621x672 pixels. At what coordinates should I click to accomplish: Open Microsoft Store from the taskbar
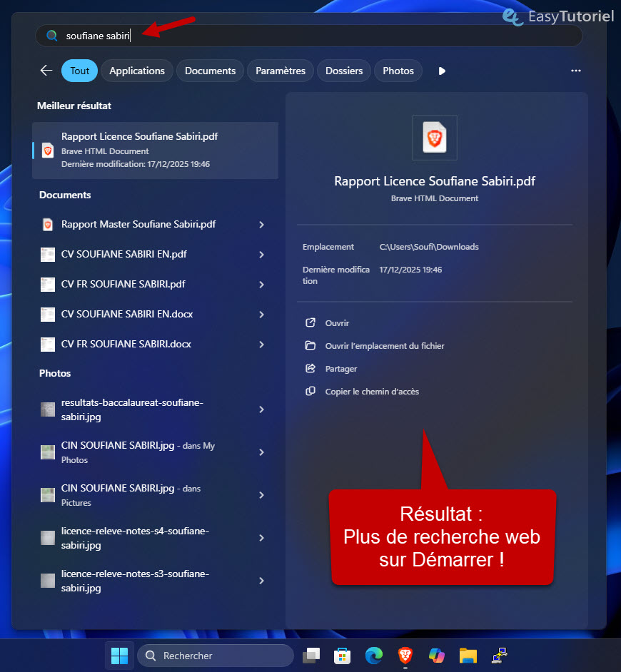342,655
